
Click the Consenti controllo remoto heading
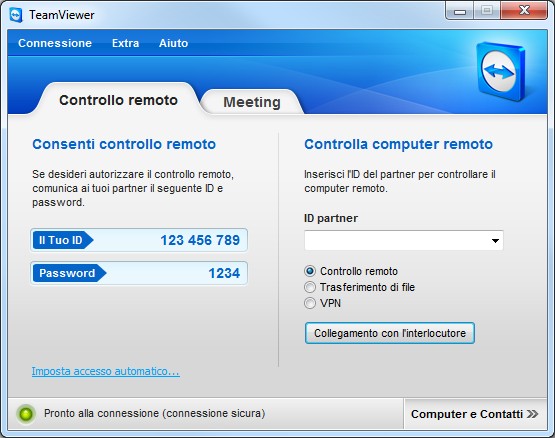[124, 144]
